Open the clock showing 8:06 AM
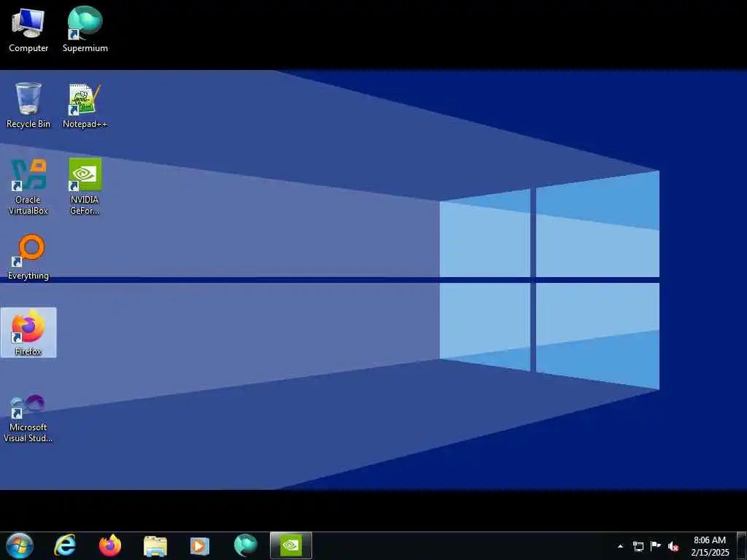Viewport: 747px width, 560px height. pos(710,546)
